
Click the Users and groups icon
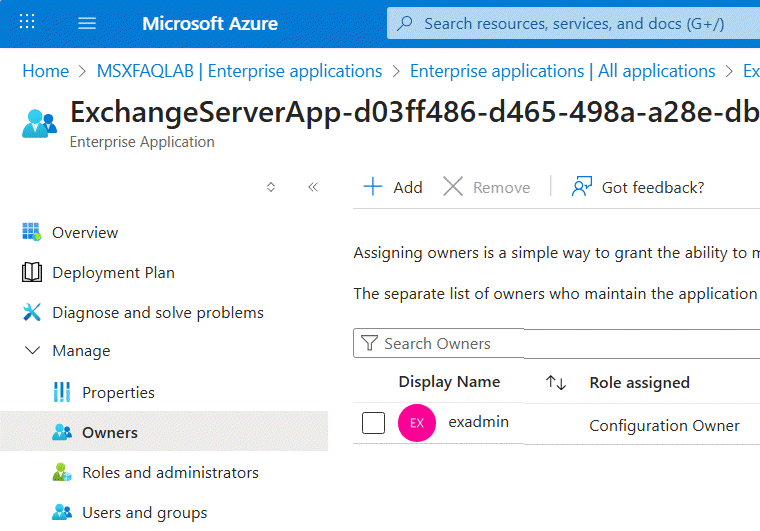pyautogui.click(x=62, y=512)
